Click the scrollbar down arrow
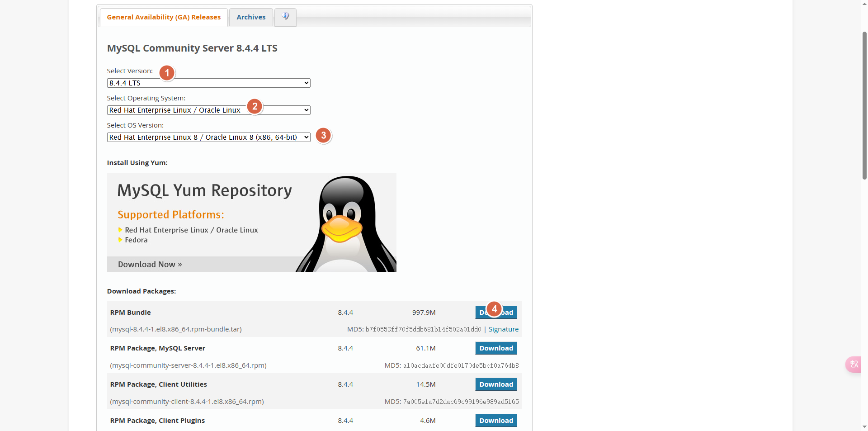 pos(864,427)
